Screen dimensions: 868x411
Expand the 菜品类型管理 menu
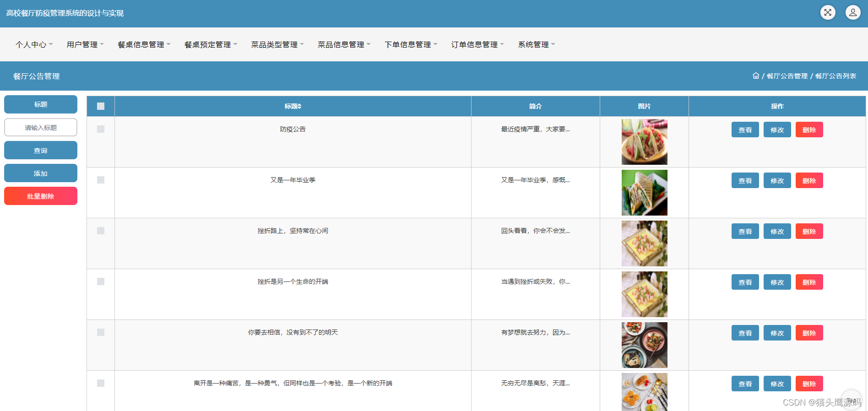(277, 44)
